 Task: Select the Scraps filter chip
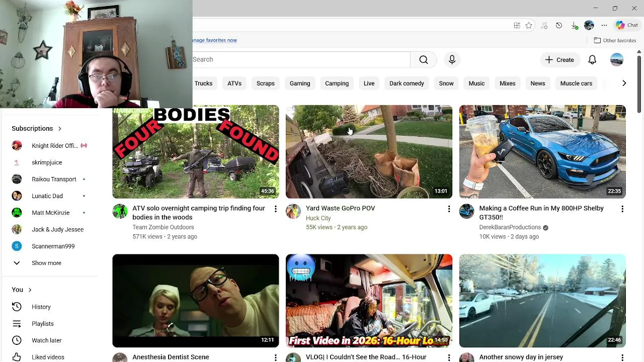tap(266, 83)
